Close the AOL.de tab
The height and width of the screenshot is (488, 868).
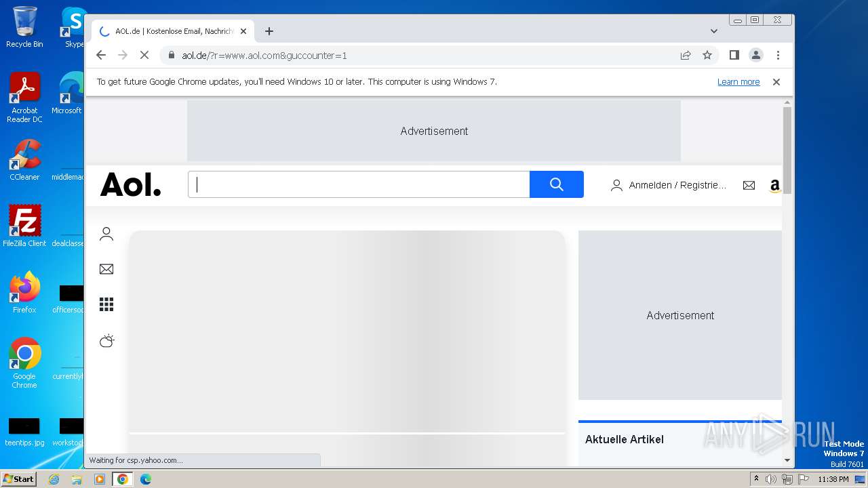click(243, 31)
